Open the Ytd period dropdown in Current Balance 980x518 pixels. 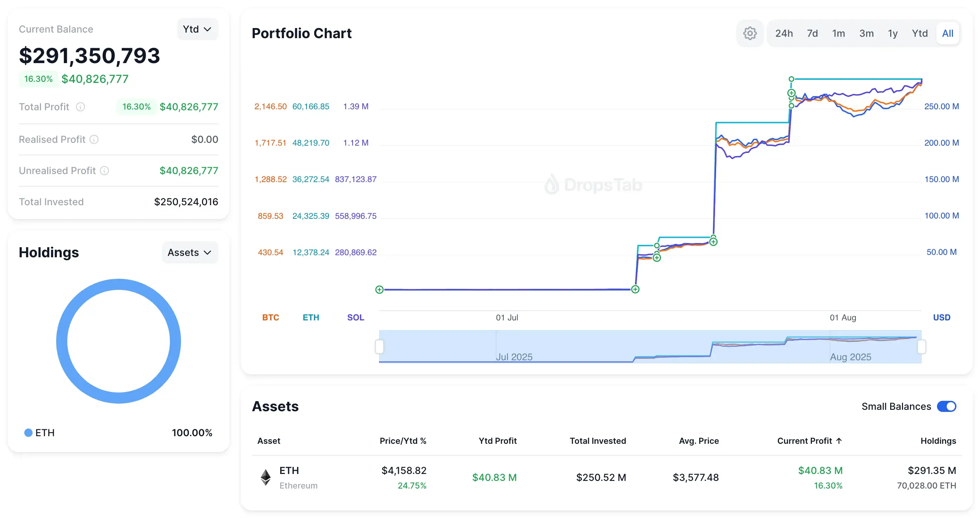pyautogui.click(x=197, y=28)
